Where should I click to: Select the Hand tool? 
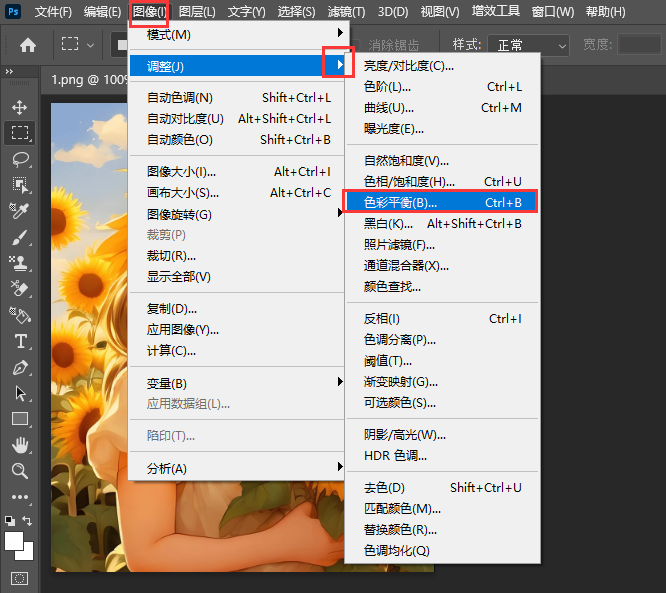pyautogui.click(x=20, y=445)
